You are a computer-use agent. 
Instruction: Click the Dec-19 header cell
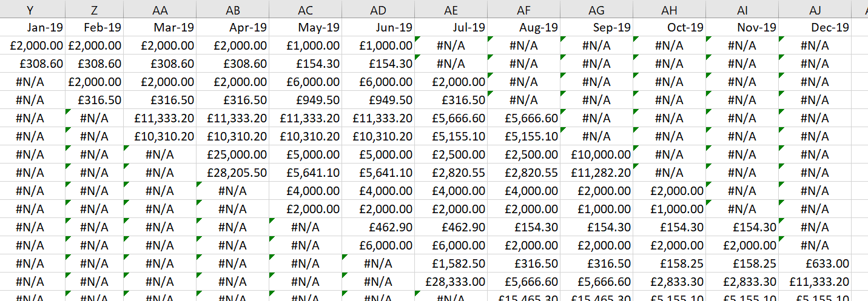pyautogui.click(x=815, y=27)
